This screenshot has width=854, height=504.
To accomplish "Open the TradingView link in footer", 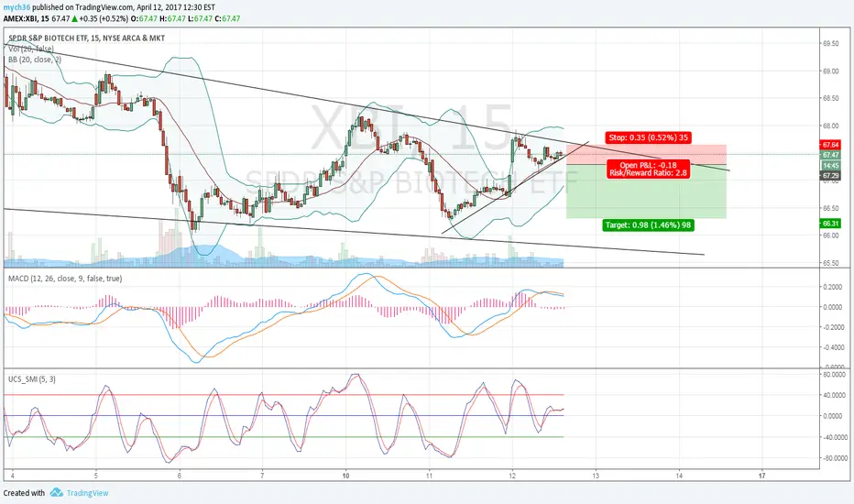I will pos(87,493).
